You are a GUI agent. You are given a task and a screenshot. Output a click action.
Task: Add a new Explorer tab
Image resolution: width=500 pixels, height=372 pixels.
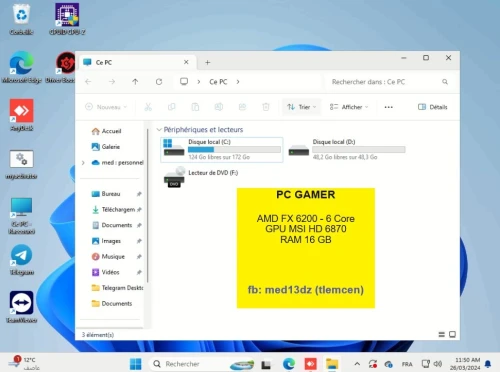click(207, 62)
